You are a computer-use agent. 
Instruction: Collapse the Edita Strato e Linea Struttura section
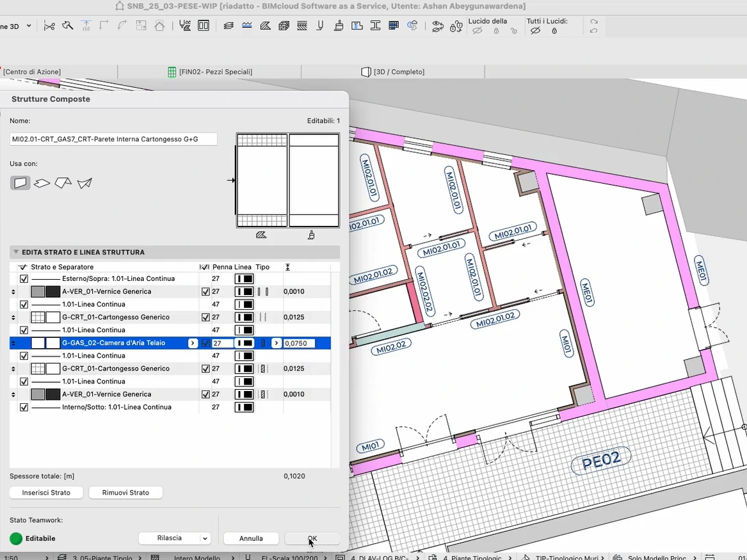click(x=16, y=252)
